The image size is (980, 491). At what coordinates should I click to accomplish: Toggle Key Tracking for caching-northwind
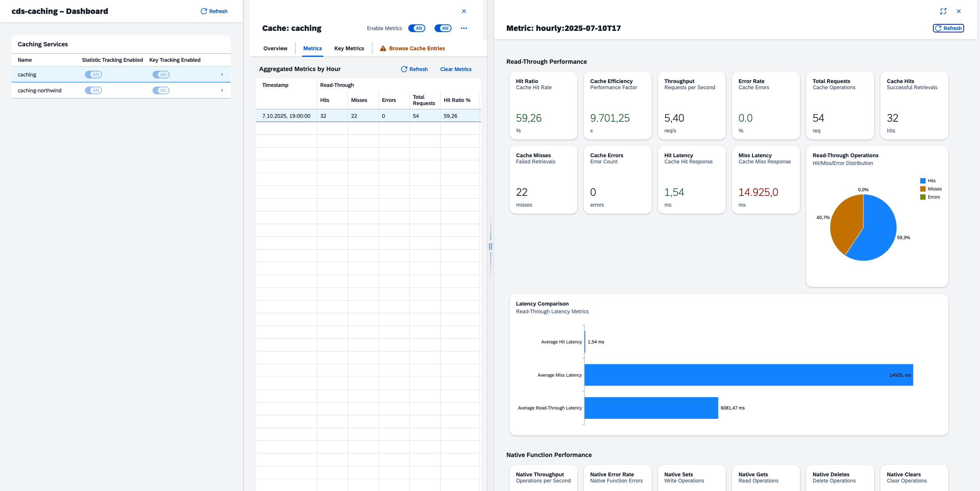(161, 90)
